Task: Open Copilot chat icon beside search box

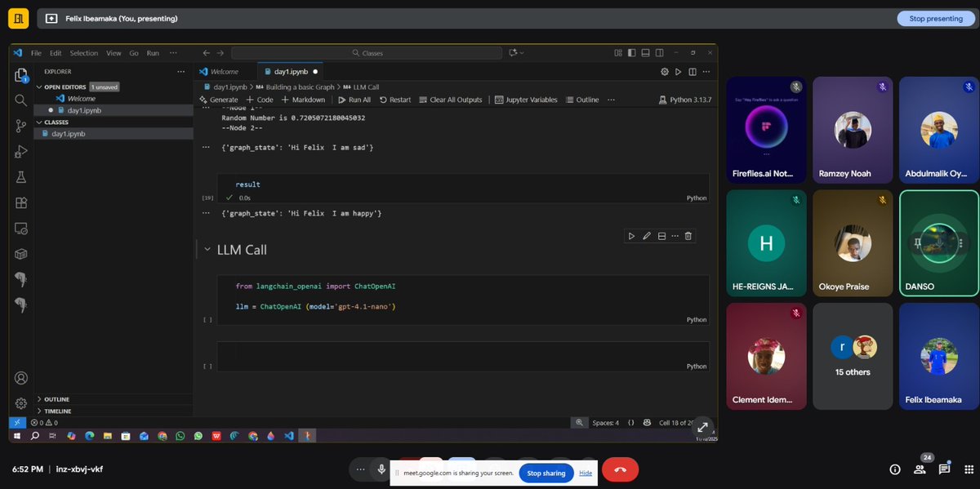Action: pos(514,53)
